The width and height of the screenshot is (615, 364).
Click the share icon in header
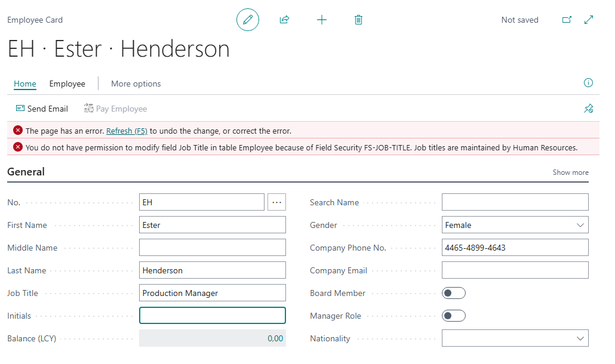(284, 20)
